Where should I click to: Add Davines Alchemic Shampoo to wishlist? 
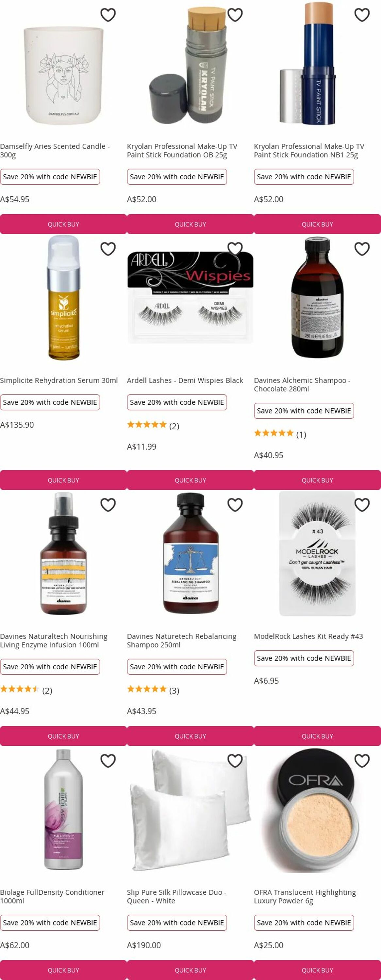pyautogui.click(x=362, y=249)
